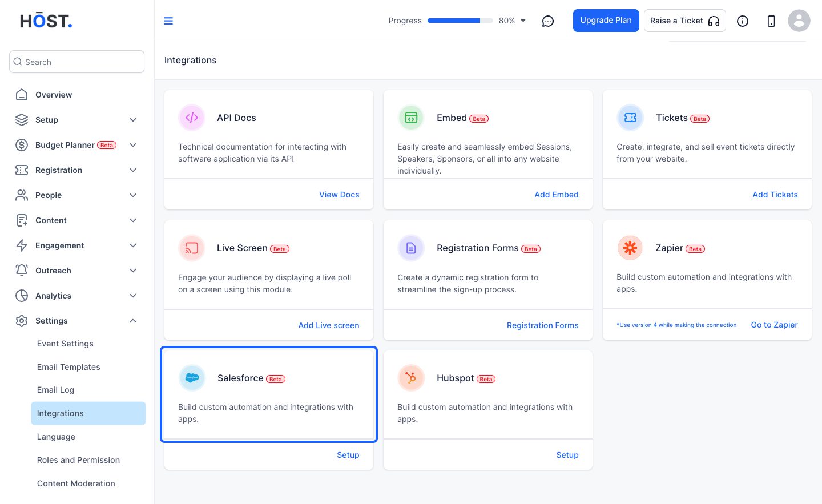Expand the Analytics menu chevron
Viewport: 822px width, 504px height.
(133, 296)
